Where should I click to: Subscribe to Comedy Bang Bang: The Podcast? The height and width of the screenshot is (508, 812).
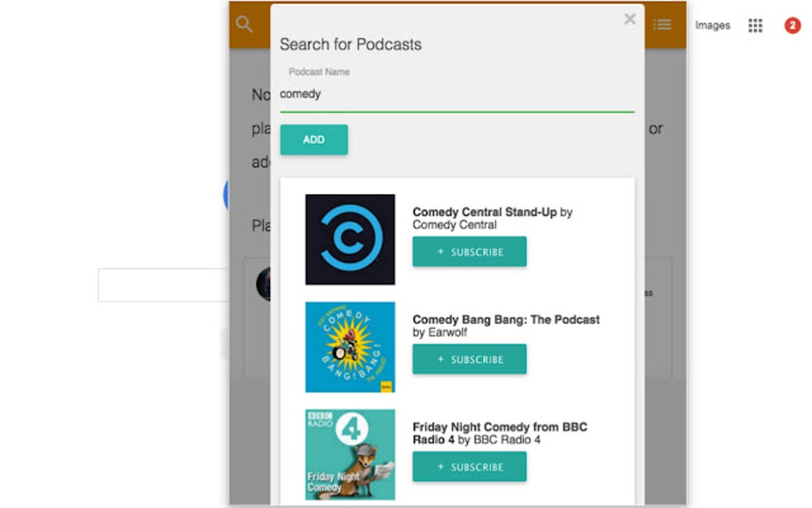[x=470, y=359]
